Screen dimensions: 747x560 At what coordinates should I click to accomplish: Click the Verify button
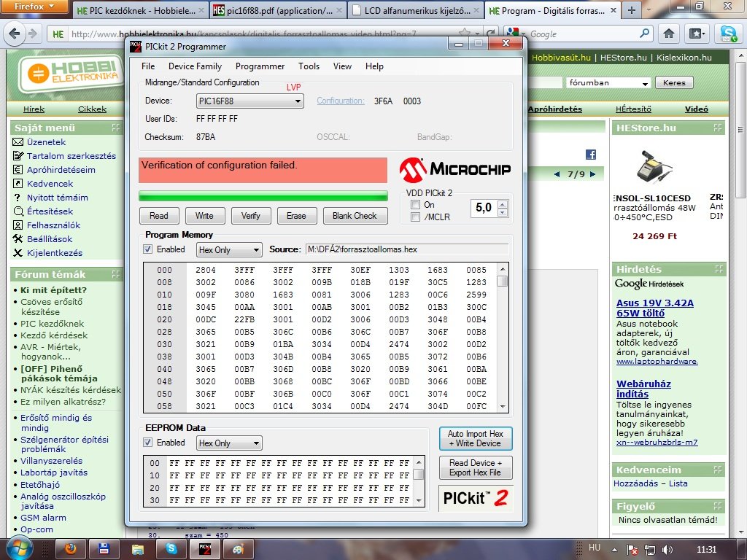251,216
